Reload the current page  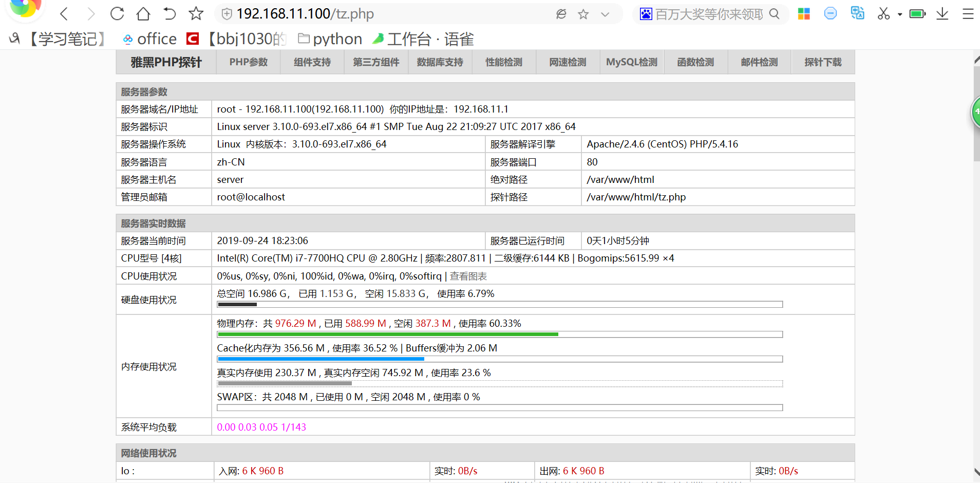coord(117,14)
